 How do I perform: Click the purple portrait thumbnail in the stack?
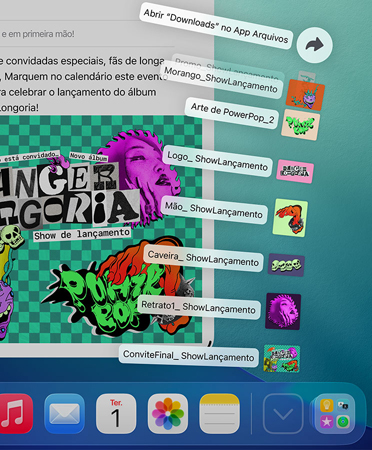283,311
